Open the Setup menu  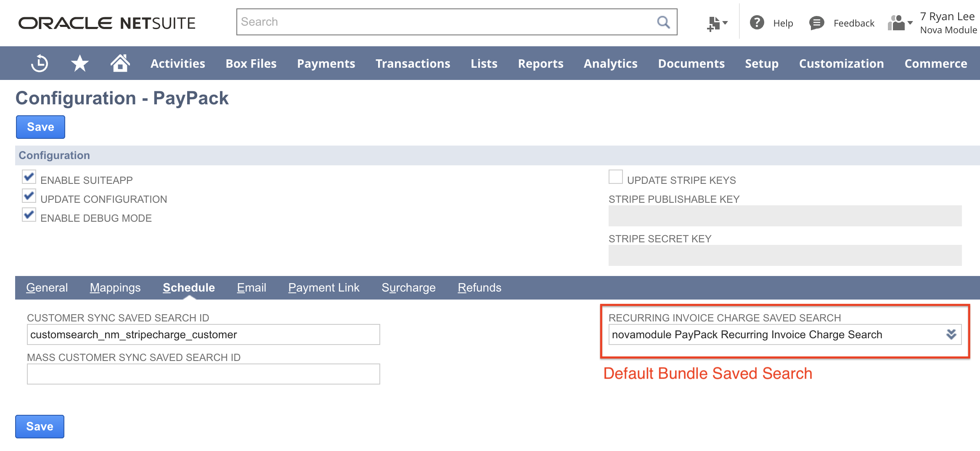(x=762, y=64)
